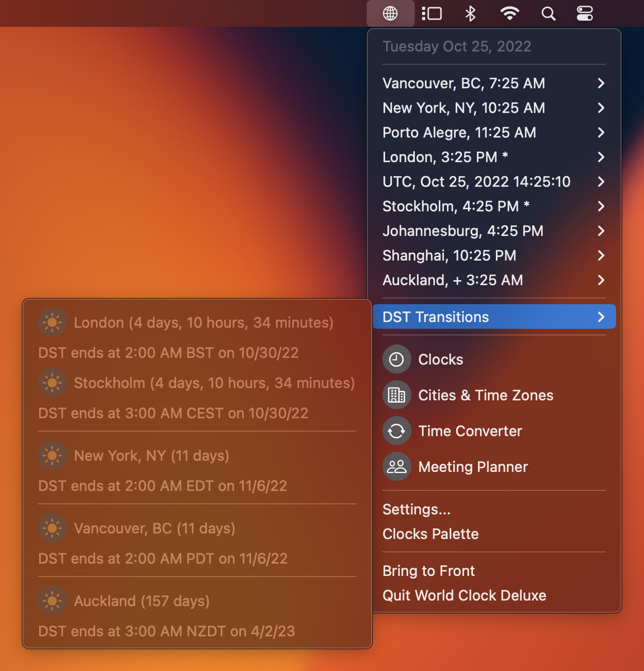Expand Johannesburg submenu chevron
The width and height of the screenshot is (644, 671).
(601, 231)
